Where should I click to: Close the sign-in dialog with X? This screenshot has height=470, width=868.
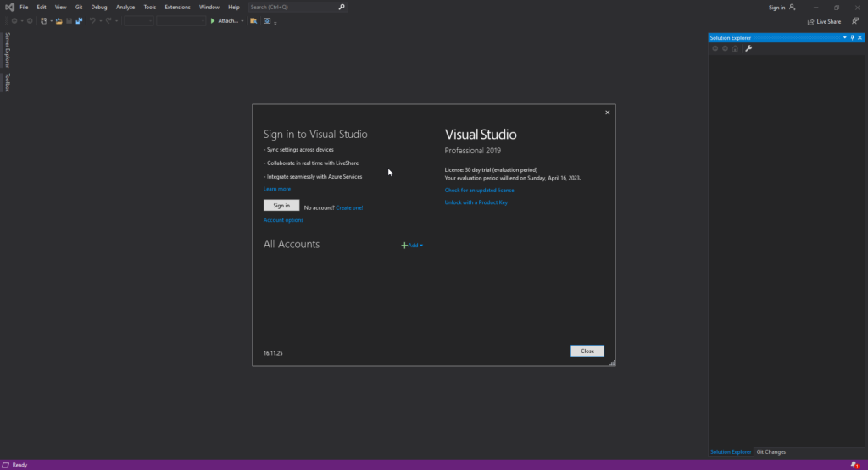click(x=607, y=113)
